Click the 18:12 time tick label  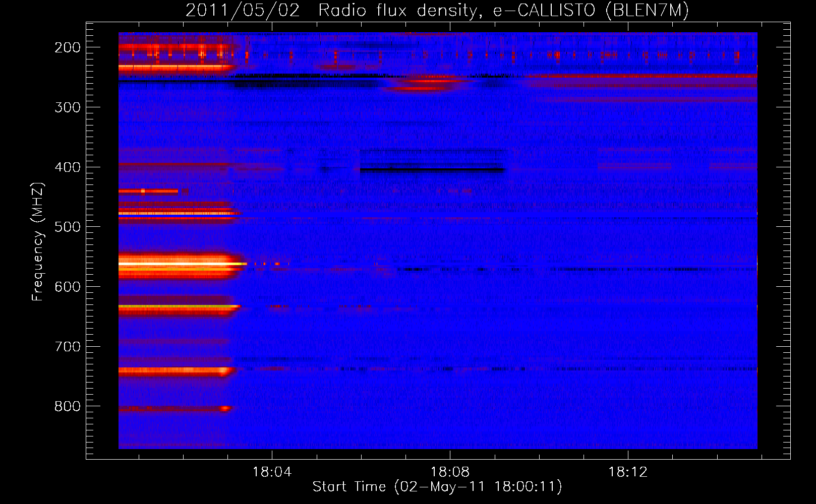(x=628, y=472)
